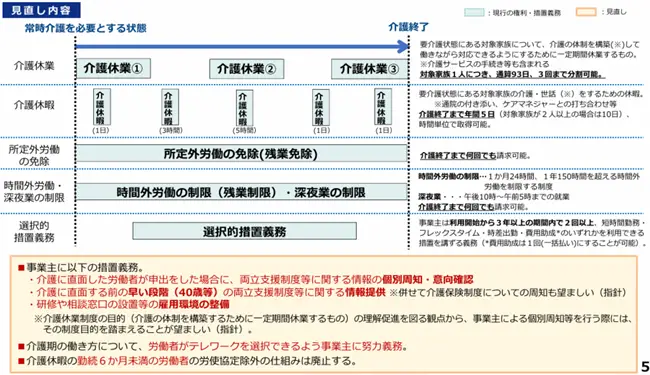Click the note ※介護サービスの手続き等も含まれる
Image resolution: width=650 pixels, height=375 pixels.
pyautogui.click(x=484, y=64)
